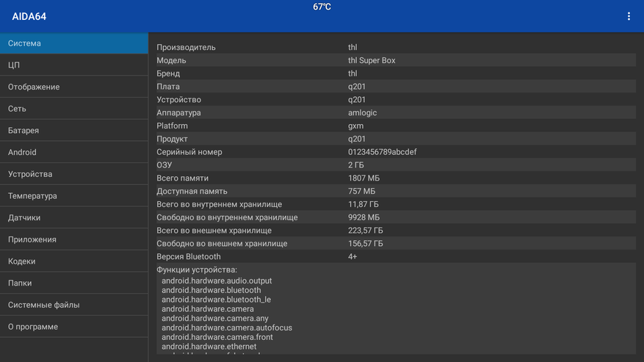Image resolution: width=644 pixels, height=362 pixels.
Task: Show the Батарея information
Action: point(74,130)
